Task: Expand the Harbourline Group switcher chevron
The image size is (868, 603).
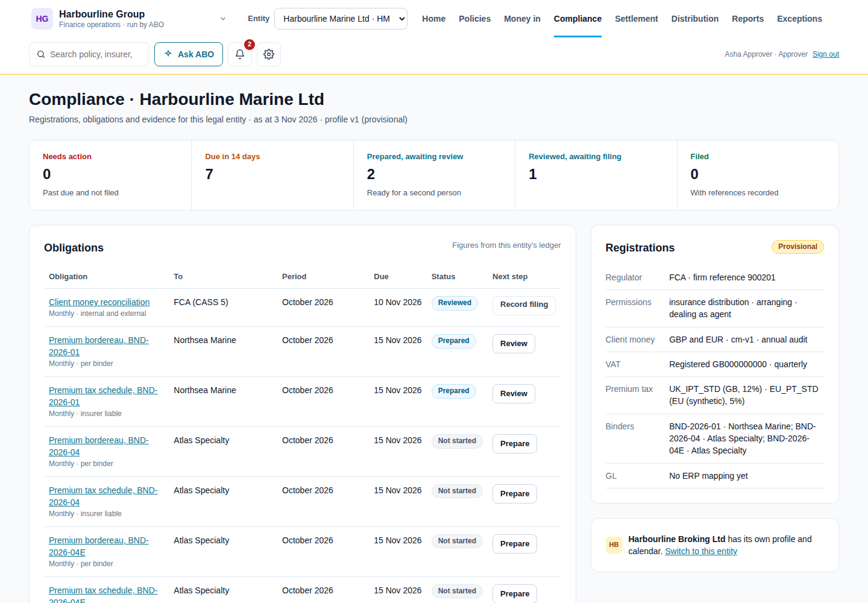Action: coord(223,19)
